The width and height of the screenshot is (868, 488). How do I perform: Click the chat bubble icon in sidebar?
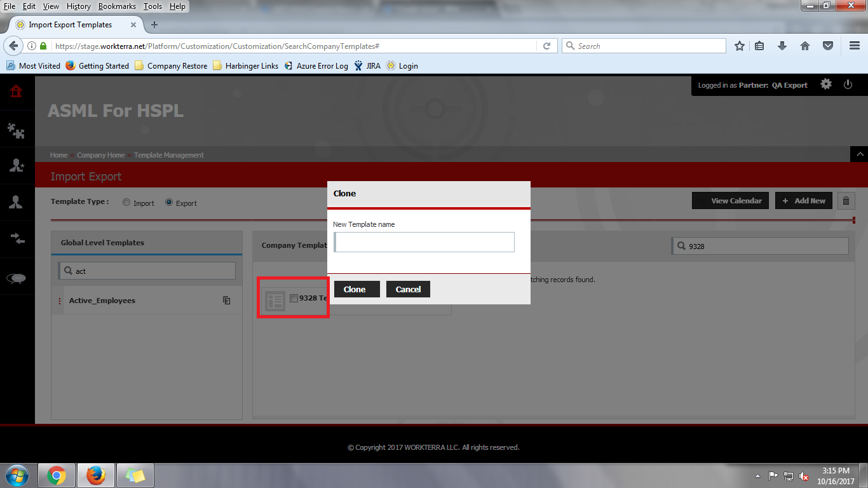click(x=17, y=278)
